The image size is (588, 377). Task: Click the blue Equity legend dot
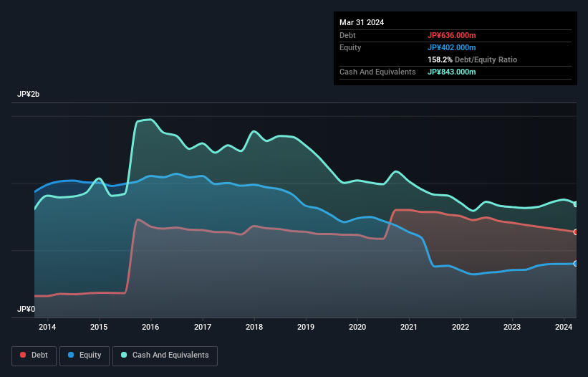pos(71,355)
